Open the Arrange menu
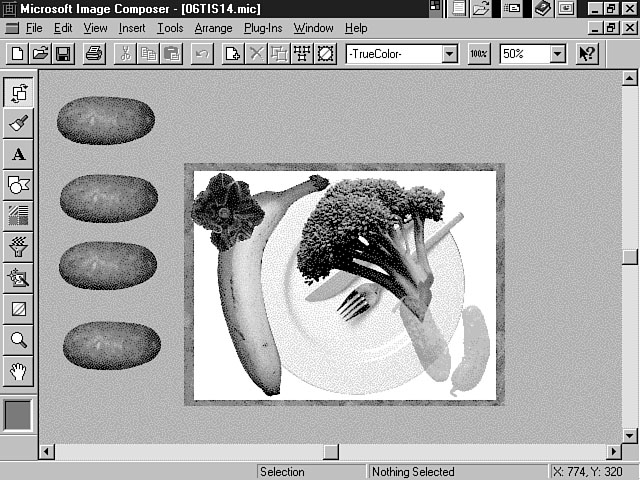640x480 pixels. coord(213,28)
